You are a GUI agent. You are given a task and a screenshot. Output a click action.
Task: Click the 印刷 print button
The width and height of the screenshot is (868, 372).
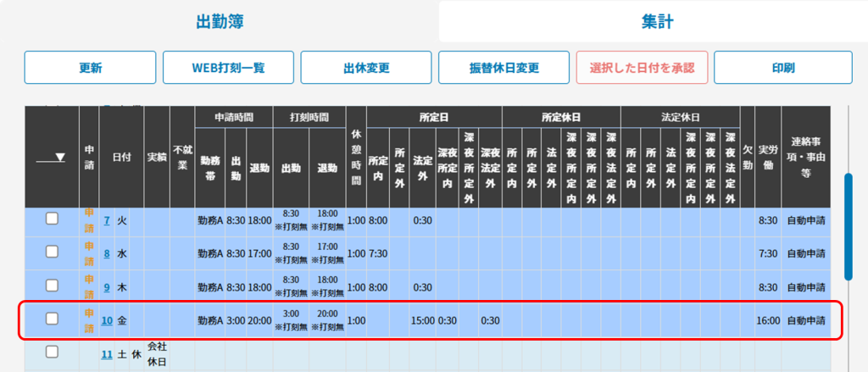pos(782,68)
